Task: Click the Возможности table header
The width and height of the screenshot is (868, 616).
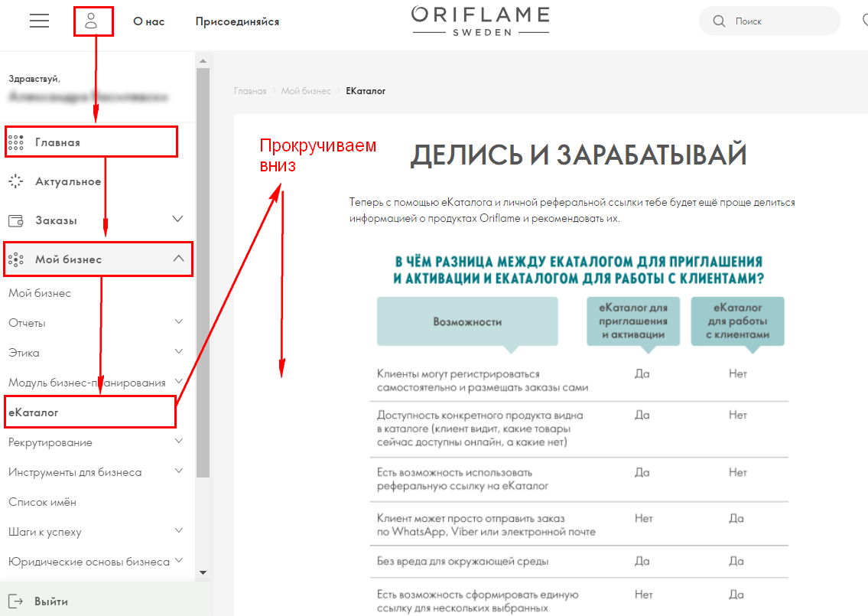Action: (467, 322)
